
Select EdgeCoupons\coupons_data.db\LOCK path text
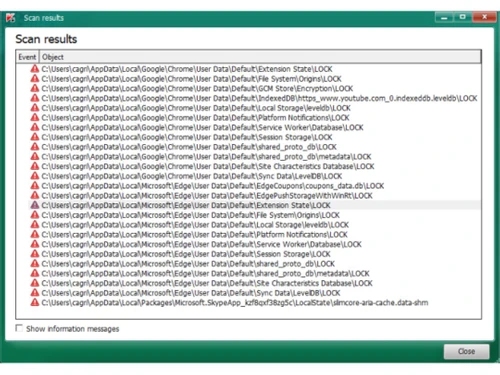(x=213, y=186)
